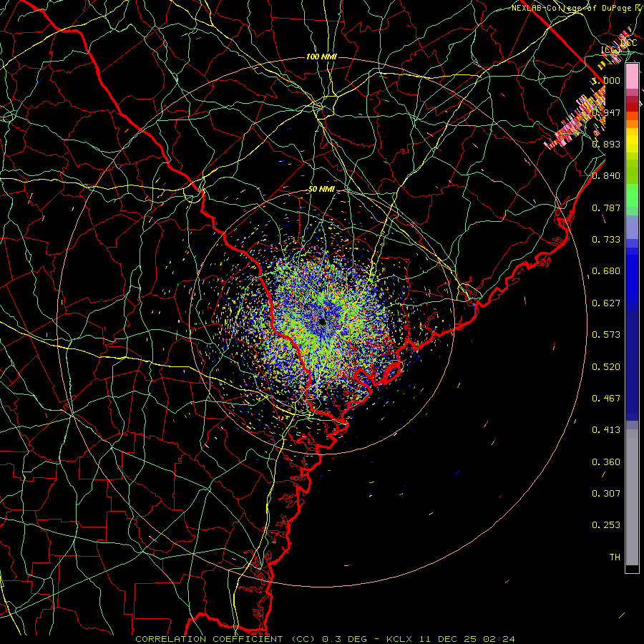Click the 0.733 legend value

[x=606, y=240]
